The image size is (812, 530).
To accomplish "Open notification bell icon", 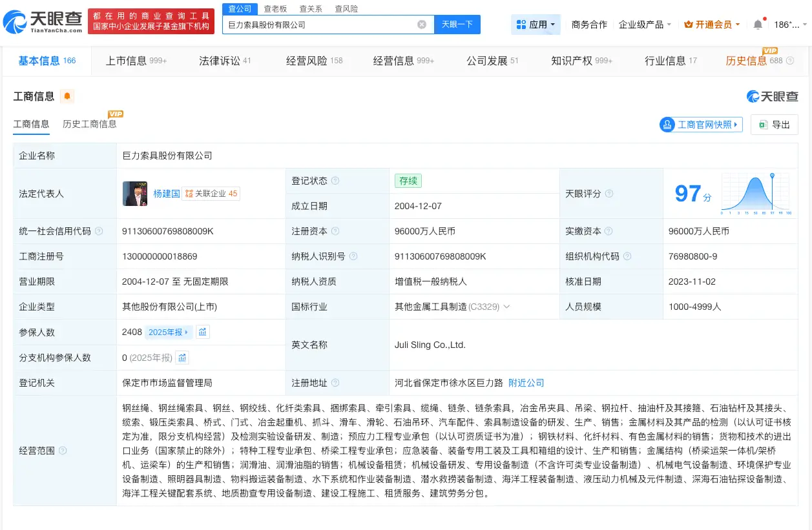I will pyautogui.click(x=758, y=25).
